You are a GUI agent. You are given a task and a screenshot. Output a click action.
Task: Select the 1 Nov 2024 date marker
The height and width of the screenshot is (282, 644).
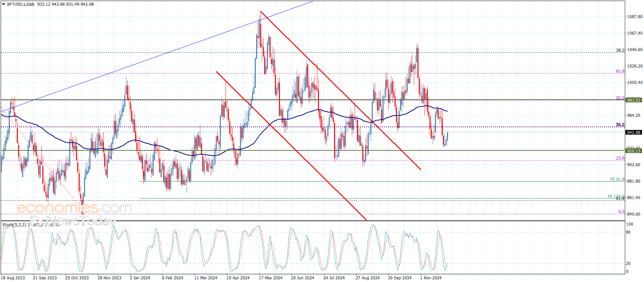coord(431,278)
